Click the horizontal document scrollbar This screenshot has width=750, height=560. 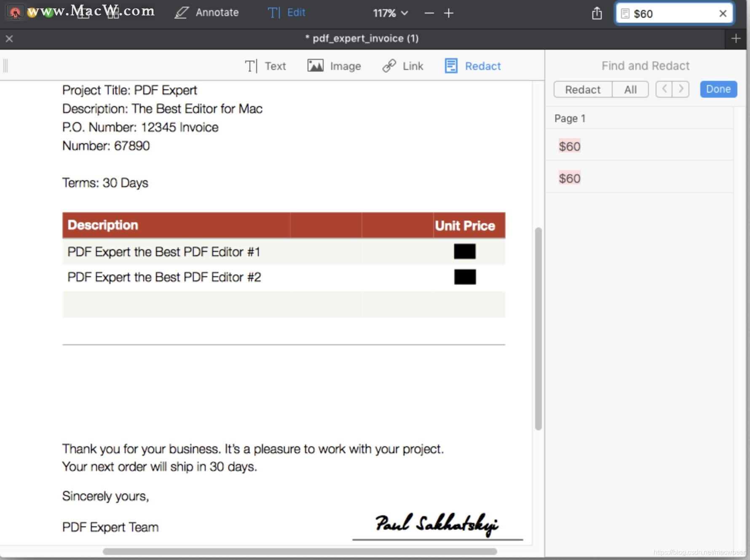[300, 551]
